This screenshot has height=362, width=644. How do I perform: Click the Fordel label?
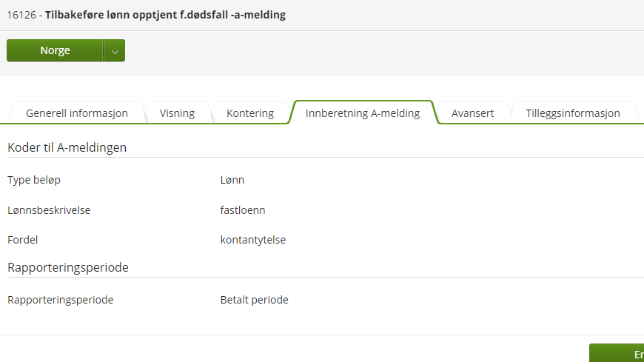pyautogui.click(x=23, y=240)
